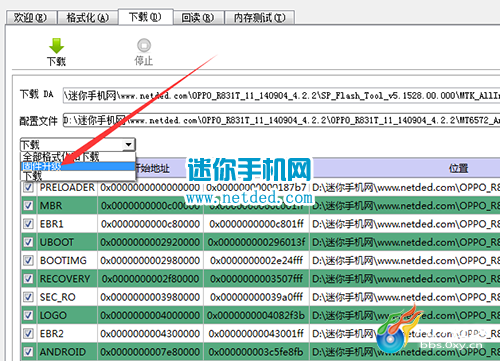
Task: Toggle the BOOTIMG partition checkbox
Action: click(x=28, y=260)
